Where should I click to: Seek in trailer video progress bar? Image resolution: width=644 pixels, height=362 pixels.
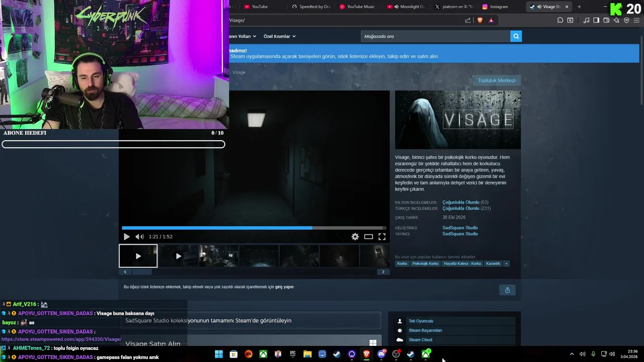tap(254, 228)
